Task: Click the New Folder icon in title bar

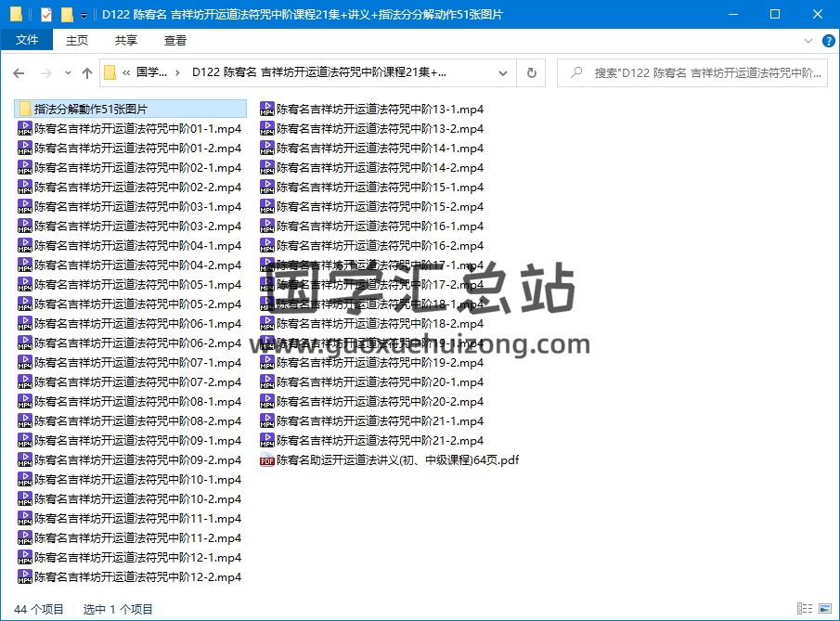Action: point(66,14)
